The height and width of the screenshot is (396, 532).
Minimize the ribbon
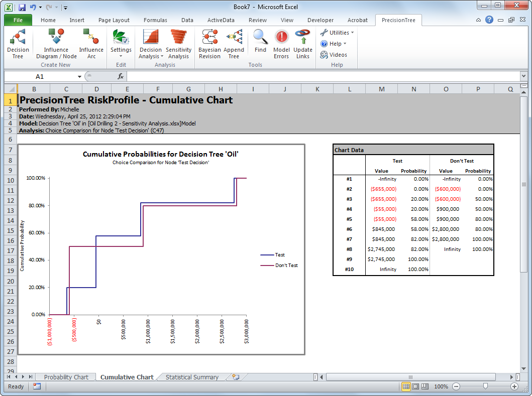click(478, 20)
